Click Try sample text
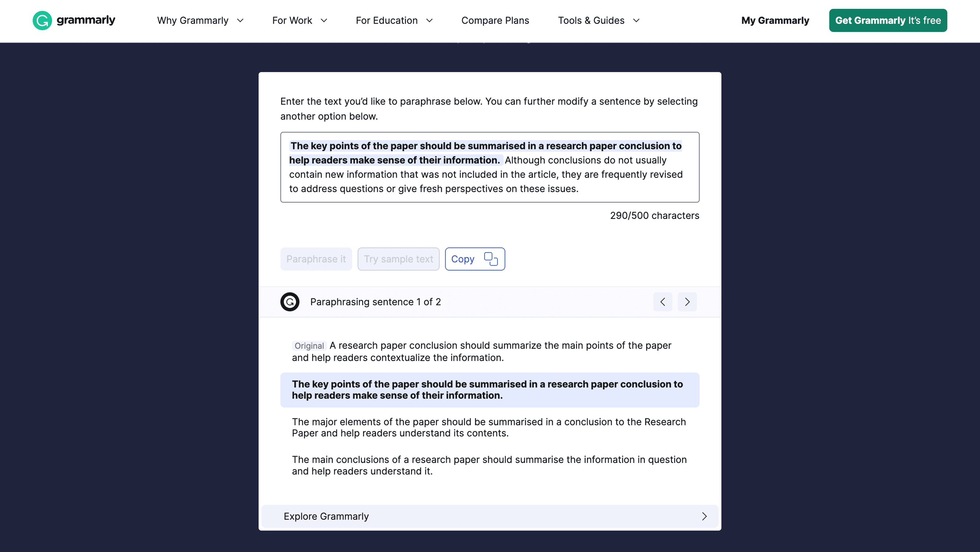This screenshot has height=552, width=980. click(x=398, y=259)
